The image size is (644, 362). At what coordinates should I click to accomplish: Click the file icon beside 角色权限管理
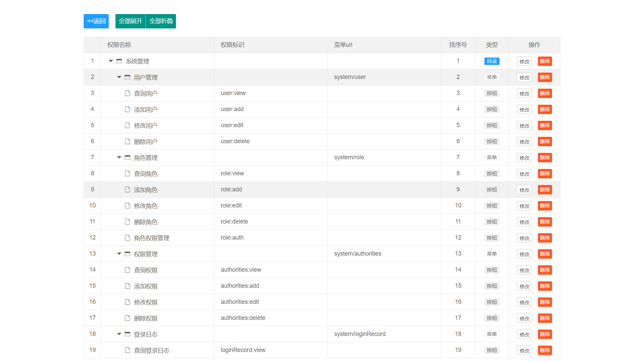coord(127,238)
